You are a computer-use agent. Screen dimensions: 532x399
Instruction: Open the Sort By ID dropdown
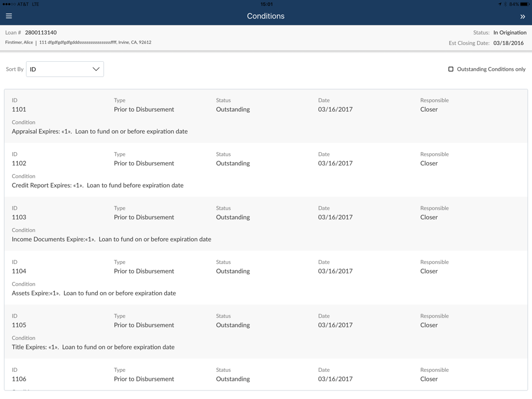pyautogui.click(x=64, y=69)
